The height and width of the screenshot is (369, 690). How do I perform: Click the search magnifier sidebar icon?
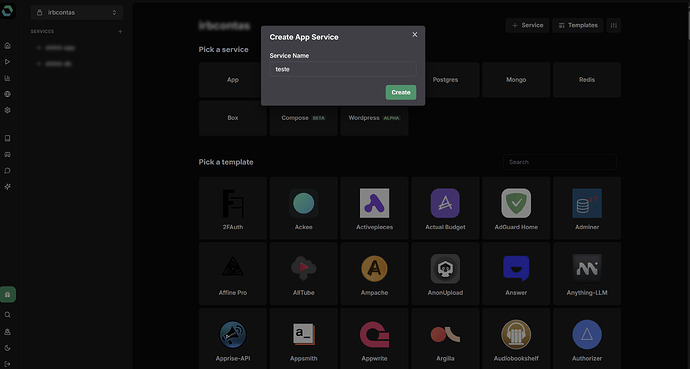tap(7, 315)
